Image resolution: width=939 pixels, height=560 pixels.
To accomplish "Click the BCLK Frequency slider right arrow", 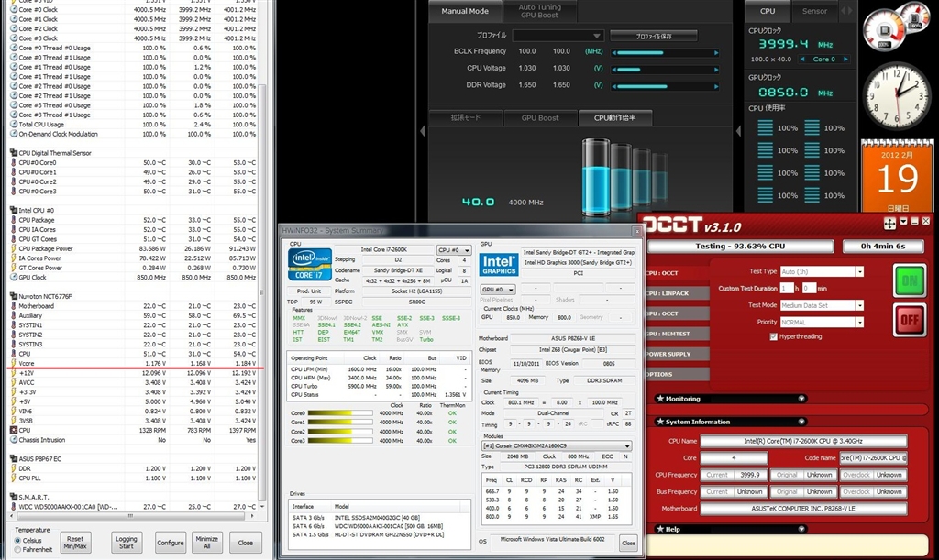I will point(716,52).
